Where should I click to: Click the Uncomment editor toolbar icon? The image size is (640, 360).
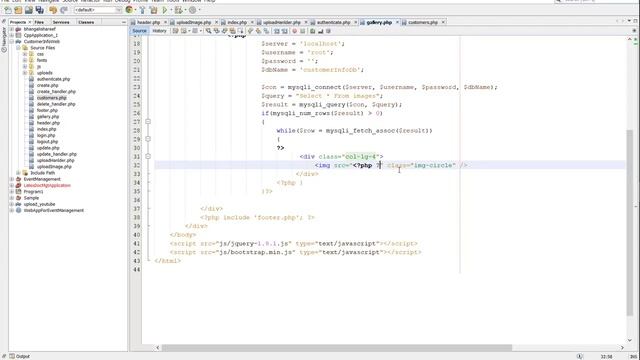point(320,31)
